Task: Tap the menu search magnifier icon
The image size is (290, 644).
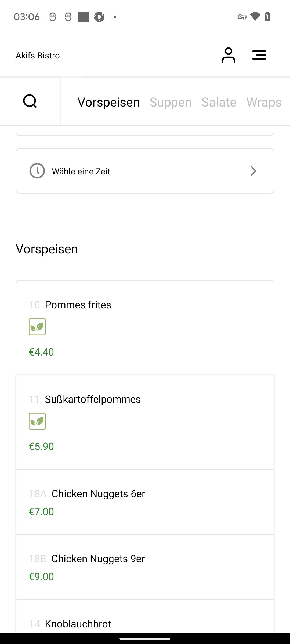Action: coord(30,101)
